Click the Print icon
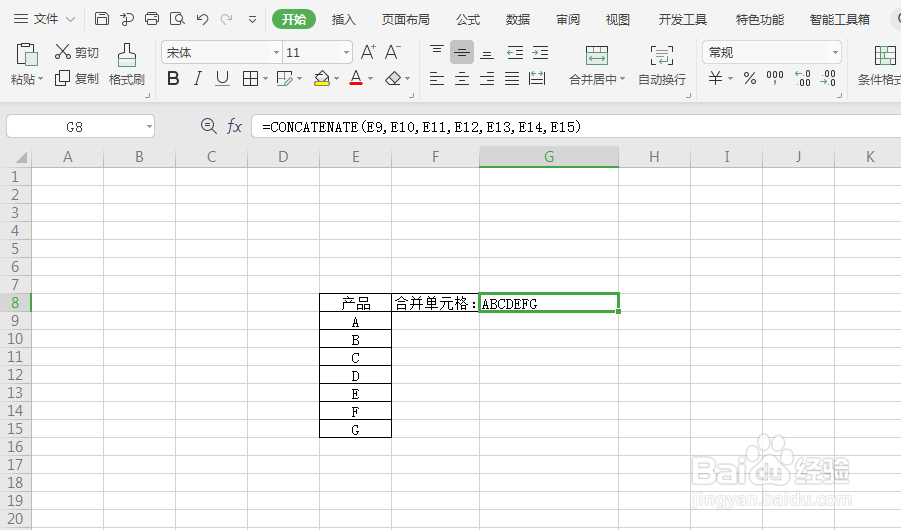The height and width of the screenshot is (530, 901). click(x=152, y=19)
